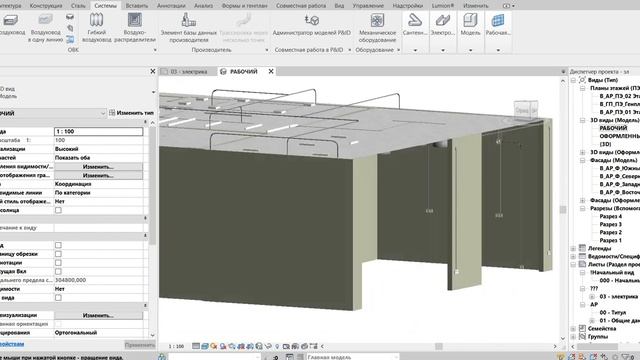Open the Управление ribbon tab
640x360 pixels.
pos(368,6)
